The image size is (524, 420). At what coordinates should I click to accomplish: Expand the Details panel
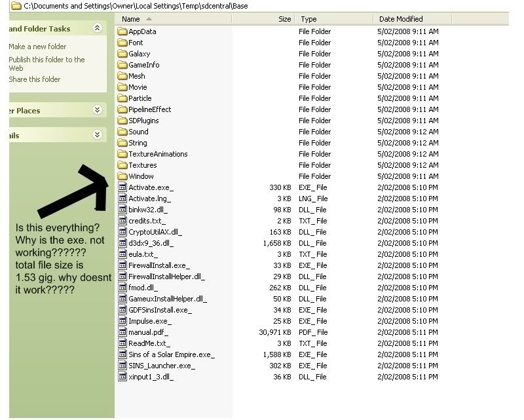coord(97,135)
